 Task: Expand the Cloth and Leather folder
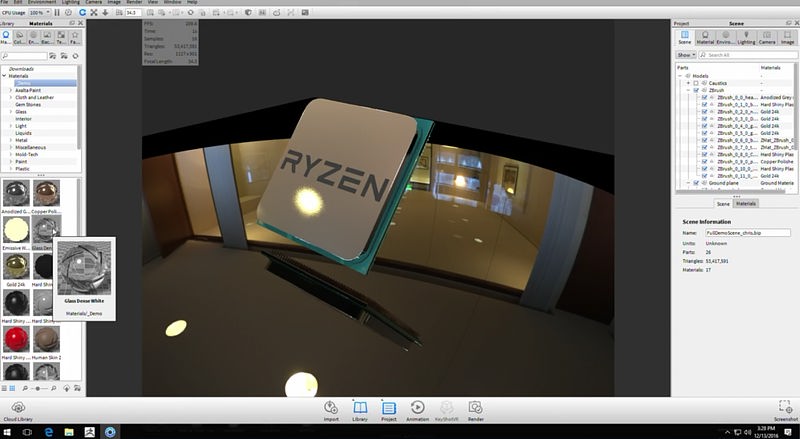click(11, 97)
